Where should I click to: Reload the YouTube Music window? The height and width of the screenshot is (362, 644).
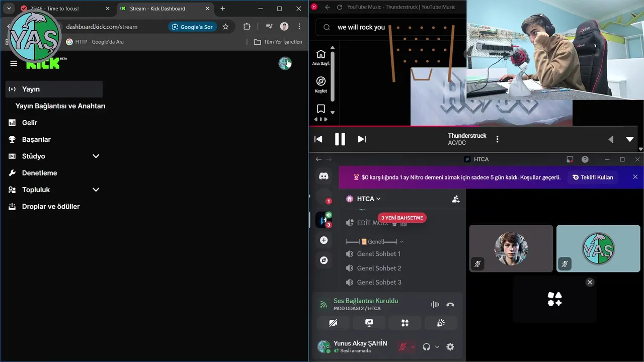coord(340,7)
